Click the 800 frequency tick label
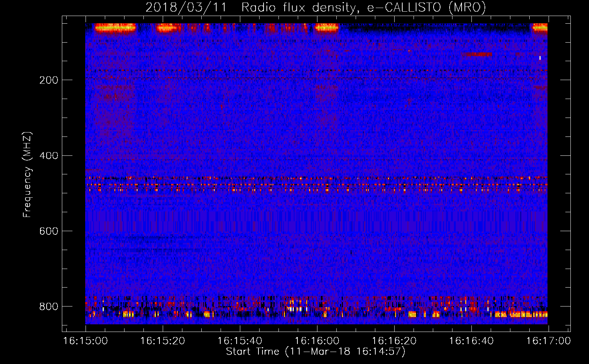 click(x=49, y=306)
